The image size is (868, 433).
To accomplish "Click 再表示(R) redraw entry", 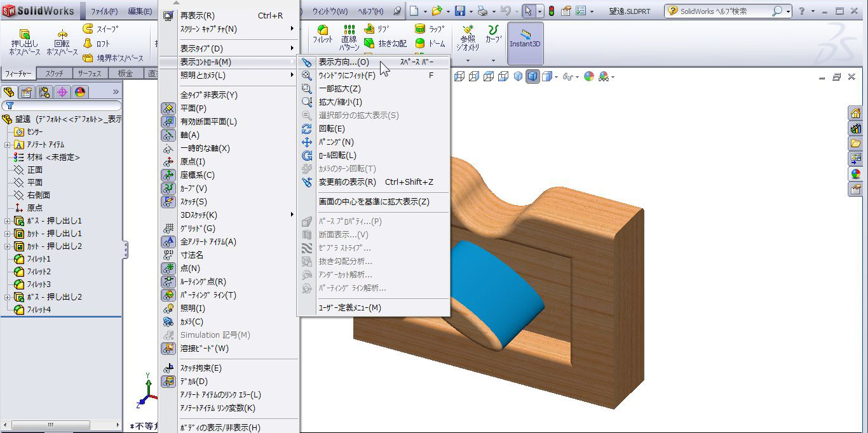I will click(229, 16).
